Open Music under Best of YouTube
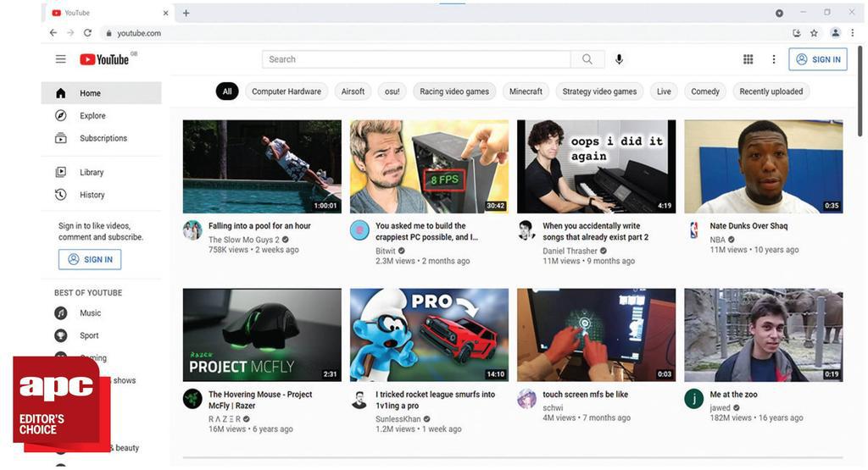This screenshot has height=470, width=868. click(102, 313)
